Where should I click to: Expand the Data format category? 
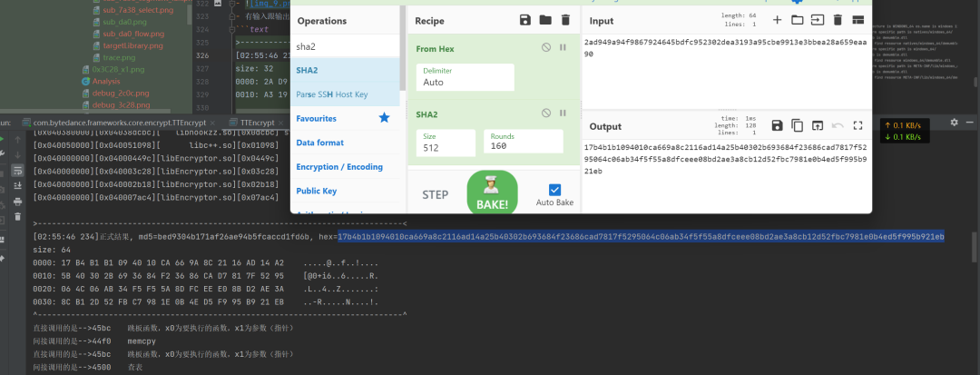coord(345,143)
